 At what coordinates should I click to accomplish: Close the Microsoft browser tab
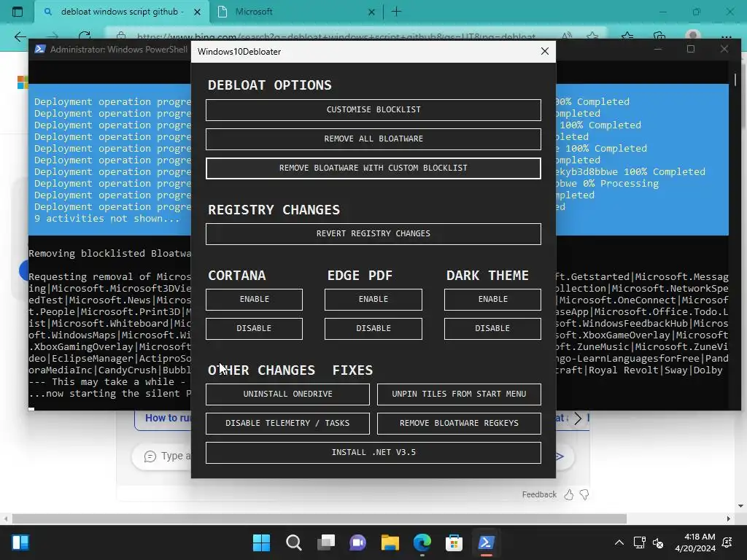point(371,12)
